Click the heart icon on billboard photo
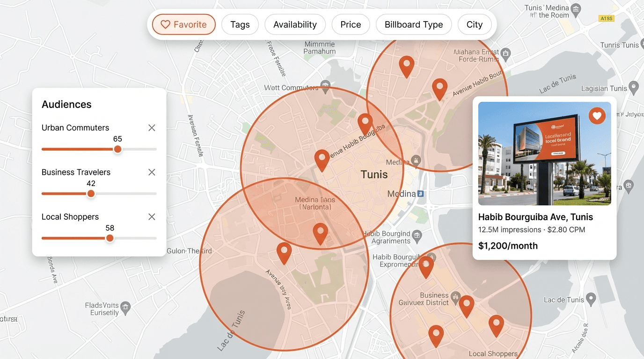This screenshot has height=359, width=644. point(597,115)
